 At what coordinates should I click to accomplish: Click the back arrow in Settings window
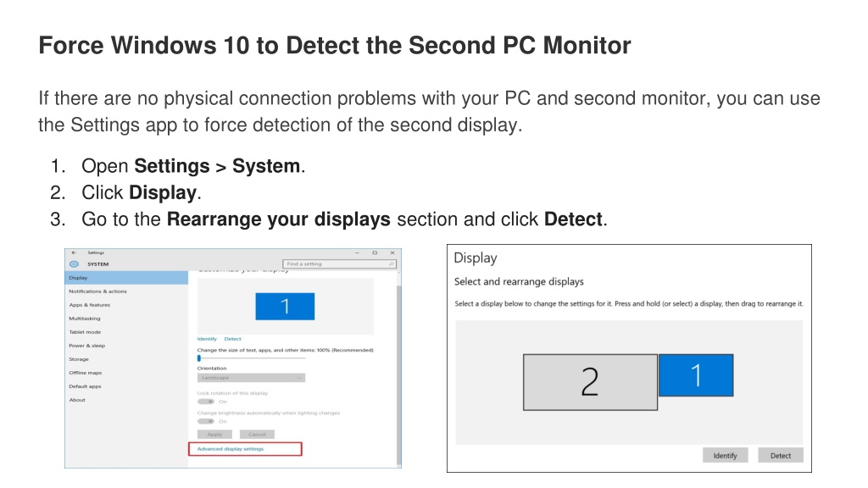(74, 252)
